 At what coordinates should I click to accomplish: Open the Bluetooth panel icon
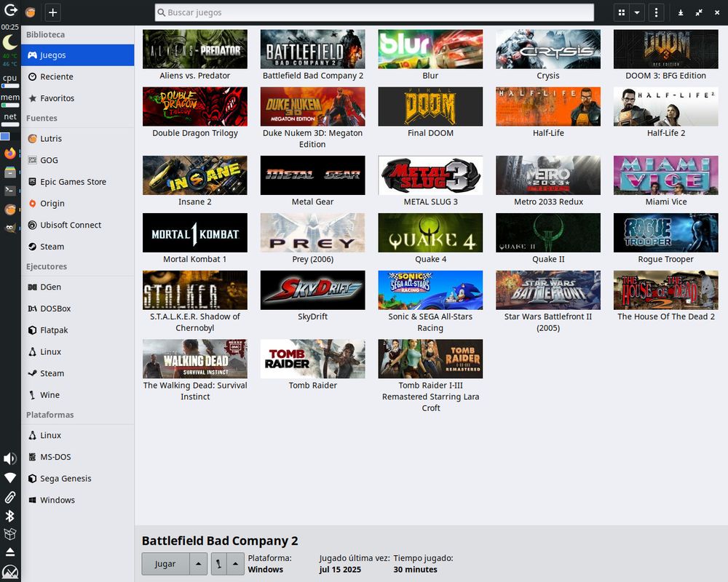9,516
